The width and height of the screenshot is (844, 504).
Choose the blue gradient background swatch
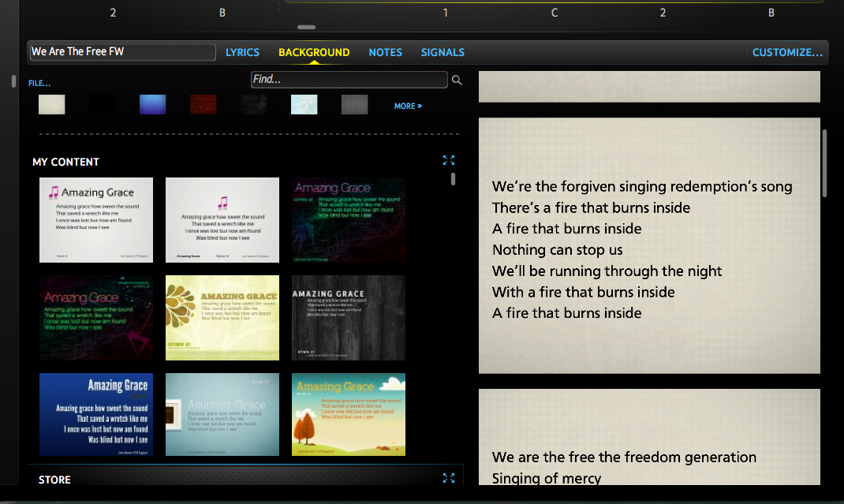coord(153,104)
